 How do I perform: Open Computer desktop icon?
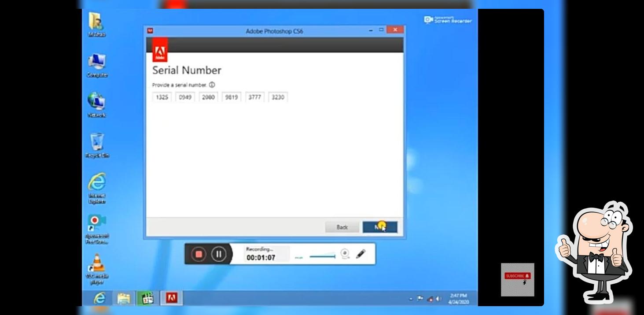tap(97, 65)
